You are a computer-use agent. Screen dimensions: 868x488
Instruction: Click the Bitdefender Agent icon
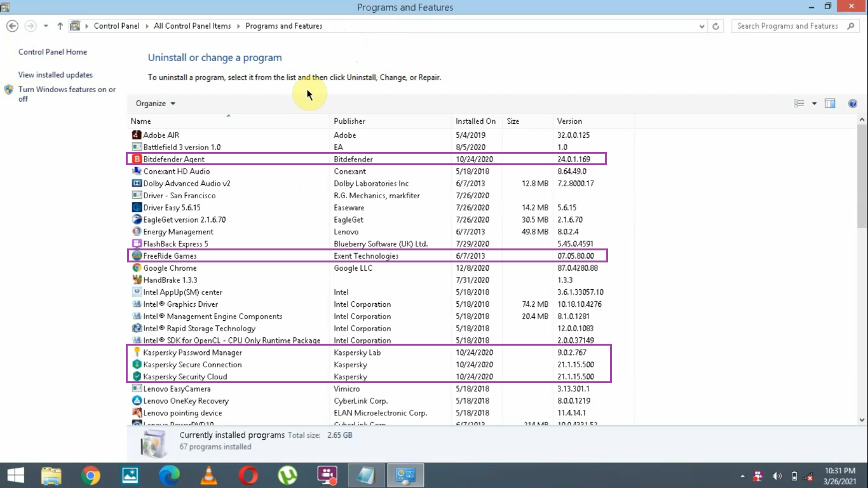[x=137, y=159]
